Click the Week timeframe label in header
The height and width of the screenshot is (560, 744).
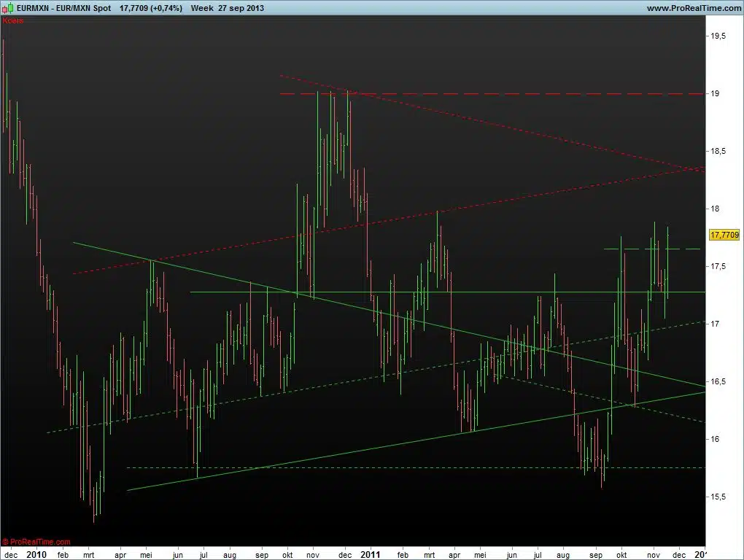(x=202, y=8)
